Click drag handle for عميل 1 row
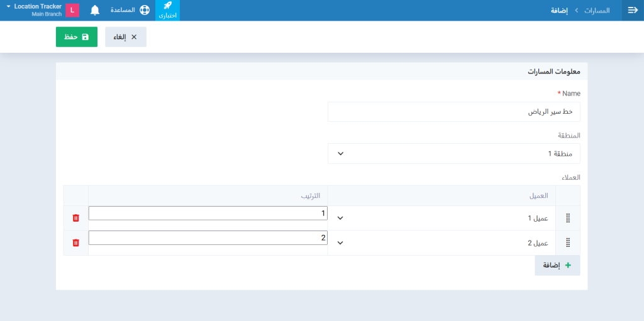This screenshot has height=321, width=644. pyautogui.click(x=568, y=218)
